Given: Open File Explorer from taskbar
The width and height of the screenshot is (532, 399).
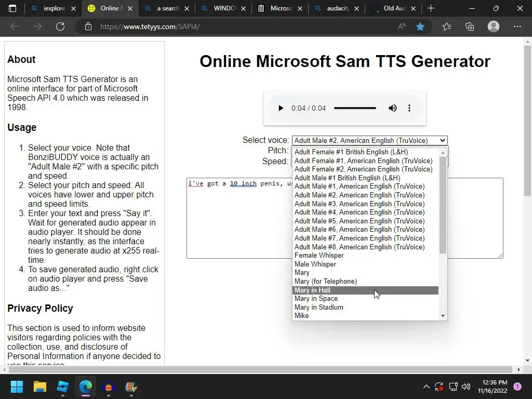Looking at the screenshot, I should point(39,387).
